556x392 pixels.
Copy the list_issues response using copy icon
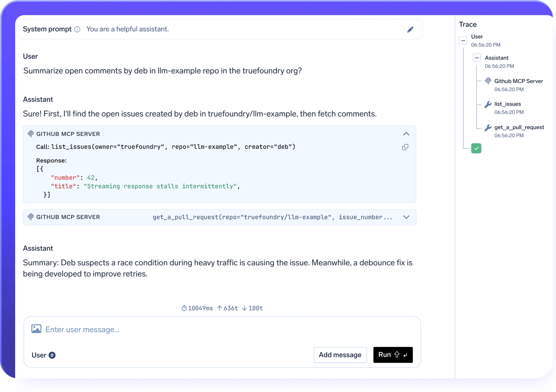point(406,147)
